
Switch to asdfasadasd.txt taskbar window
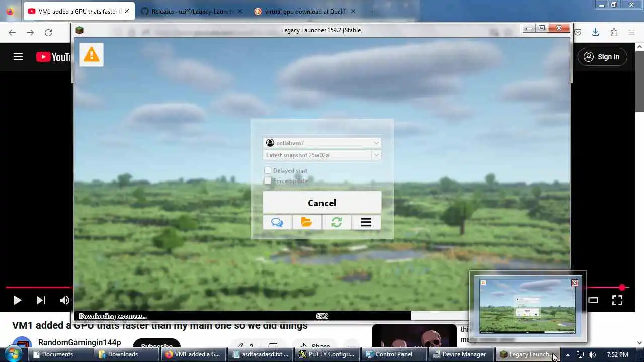click(x=261, y=354)
